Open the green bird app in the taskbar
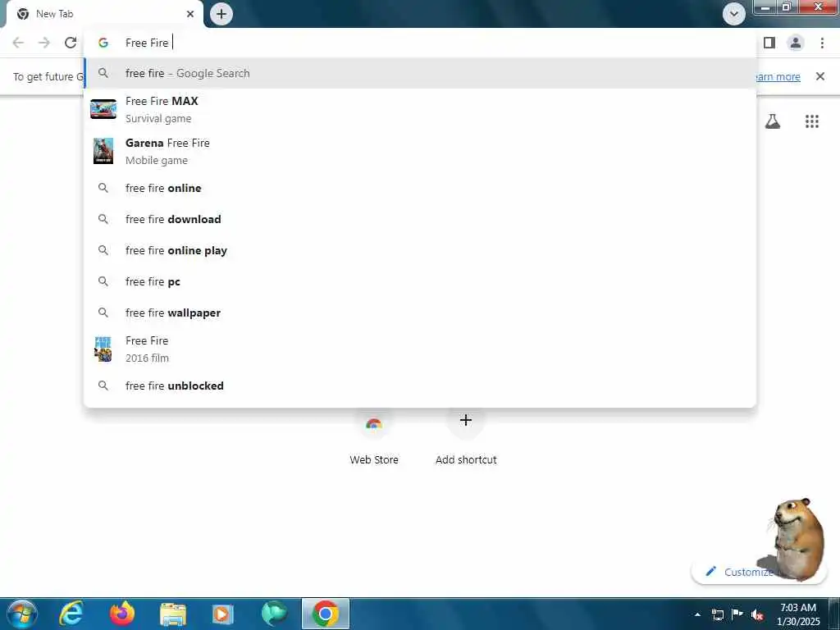This screenshot has height=630, width=840. (274, 614)
